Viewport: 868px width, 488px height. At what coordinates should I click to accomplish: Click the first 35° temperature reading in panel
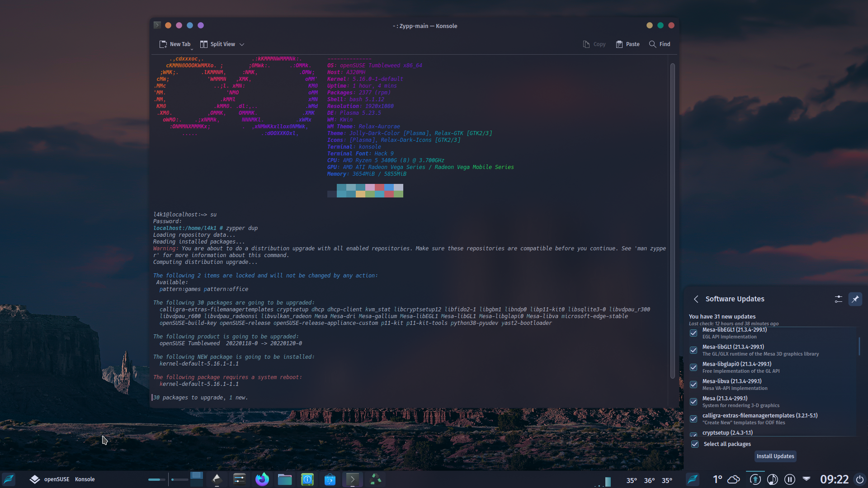(x=632, y=480)
